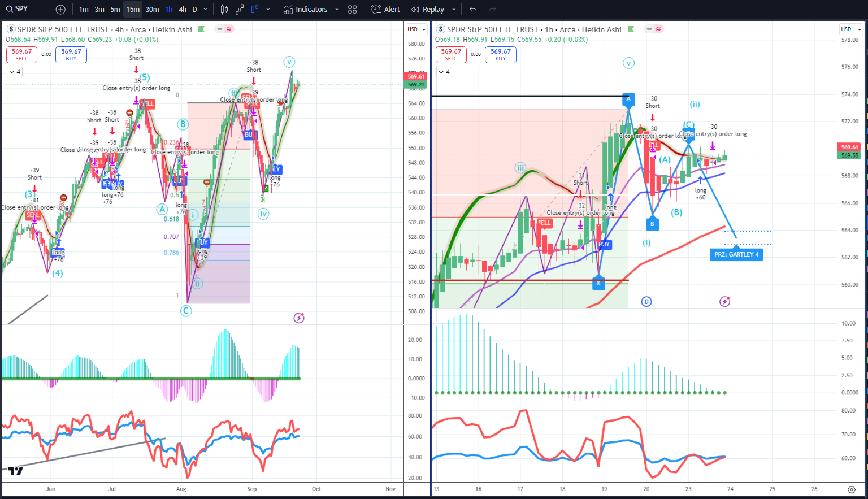Viewport: 868px width, 499px height.
Task: Click the purple lightning icon on the 4h chart
Action: click(299, 318)
